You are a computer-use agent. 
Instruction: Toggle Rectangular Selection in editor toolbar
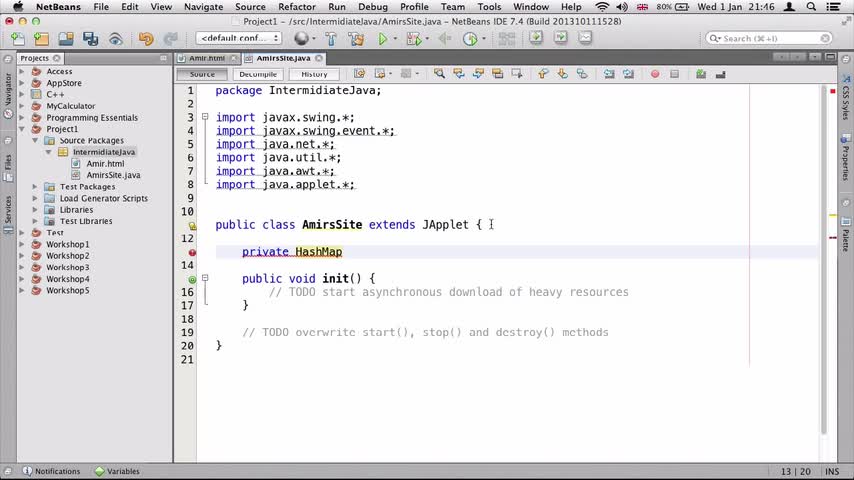tap(517, 74)
